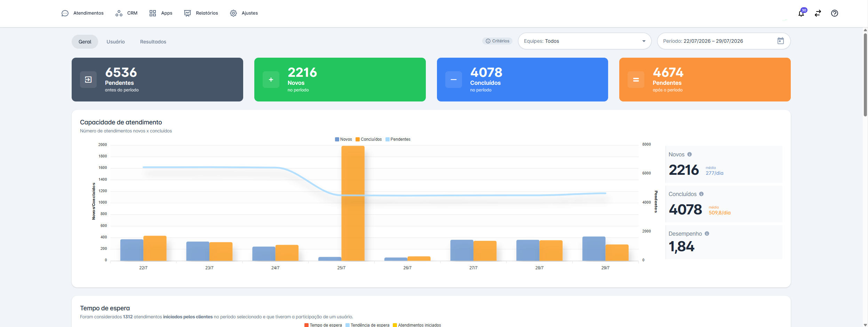Click the plus icon on Novos card

coord(271,80)
